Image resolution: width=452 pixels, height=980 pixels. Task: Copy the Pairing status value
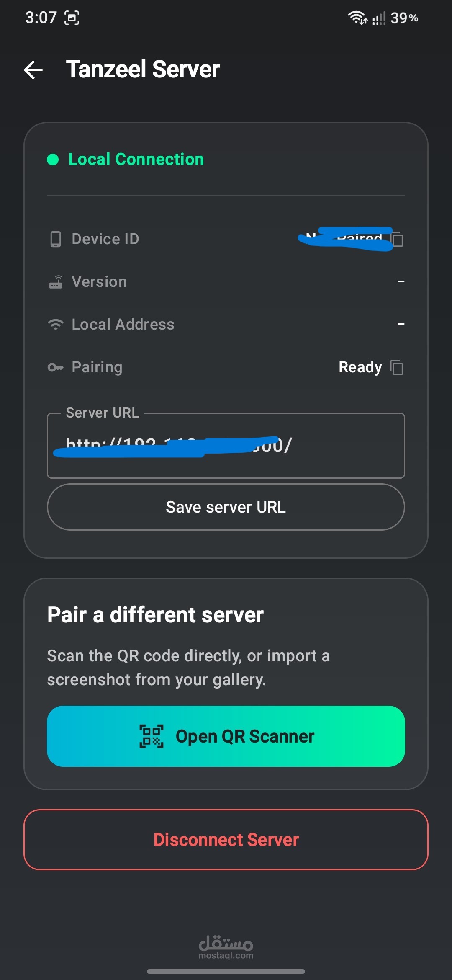397,367
